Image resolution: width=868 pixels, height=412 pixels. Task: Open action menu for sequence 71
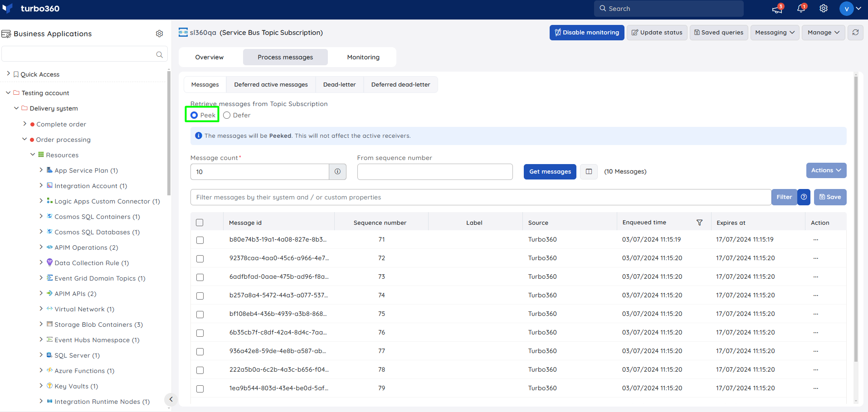[x=815, y=240]
